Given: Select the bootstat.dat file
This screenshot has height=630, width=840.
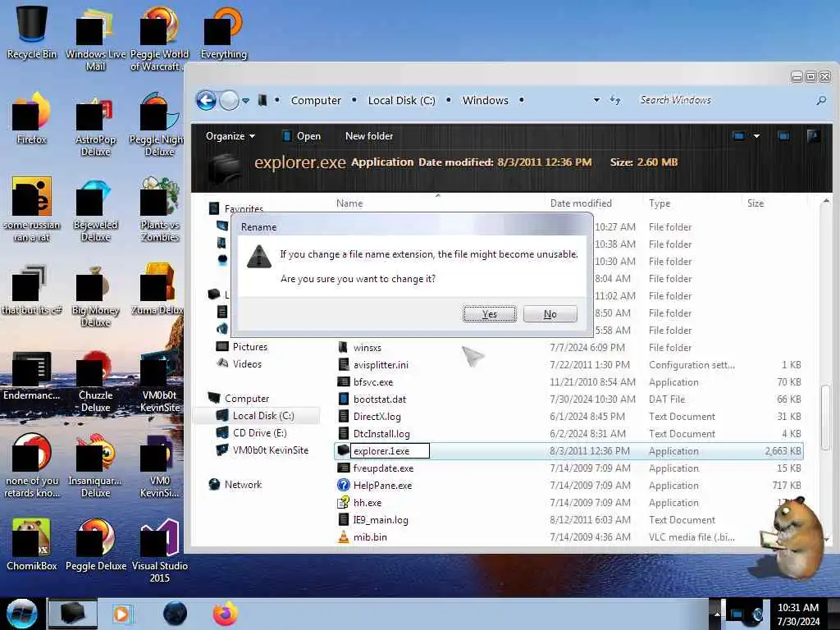Looking at the screenshot, I should (x=380, y=399).
